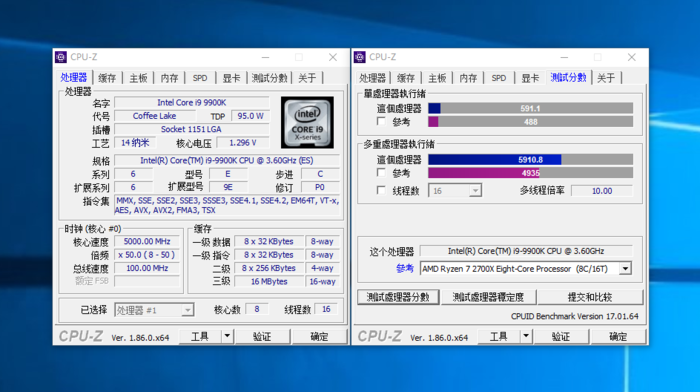Click the 核心电压 value 1.296 V
Image resolution: width=700 pixels, height=392 pixels.
point(243,142)
